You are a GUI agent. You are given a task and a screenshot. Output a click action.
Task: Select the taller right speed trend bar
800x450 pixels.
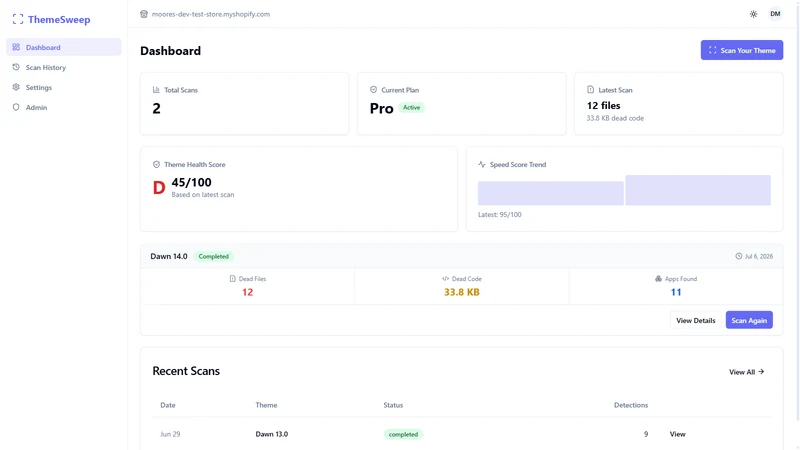click(x=698, y=190)
